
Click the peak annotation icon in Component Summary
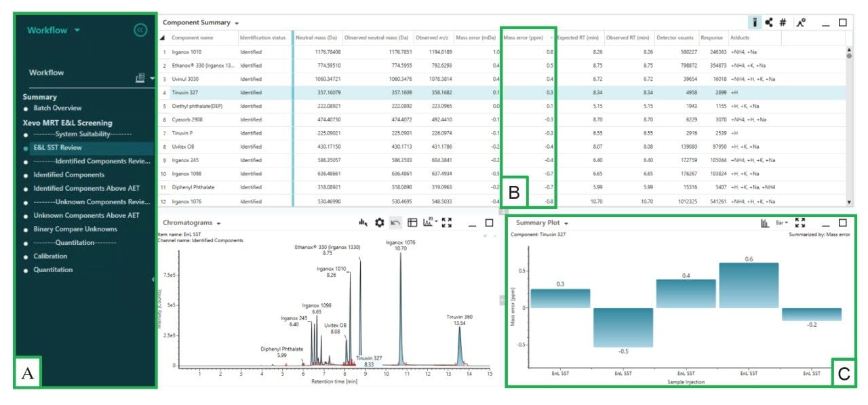801,22
